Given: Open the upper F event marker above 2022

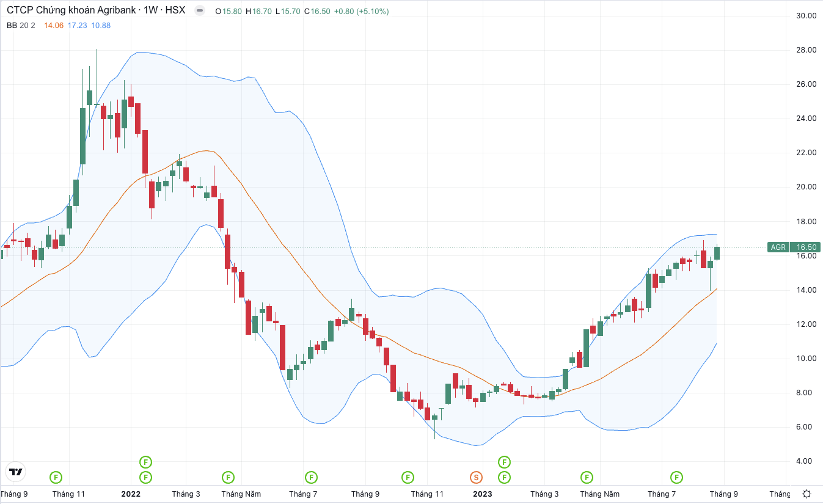Looking at the screenshot, I should pos(145,461).
